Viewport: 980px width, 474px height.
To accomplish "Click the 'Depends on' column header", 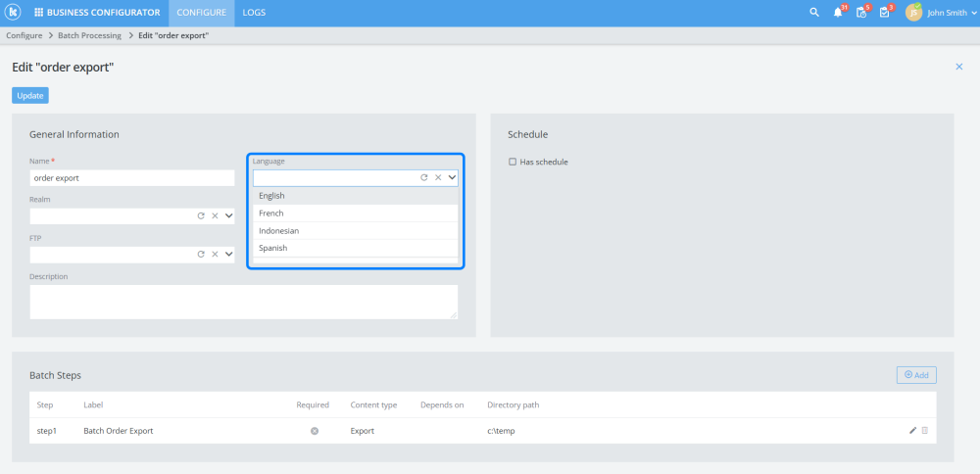I will [442, 404].
